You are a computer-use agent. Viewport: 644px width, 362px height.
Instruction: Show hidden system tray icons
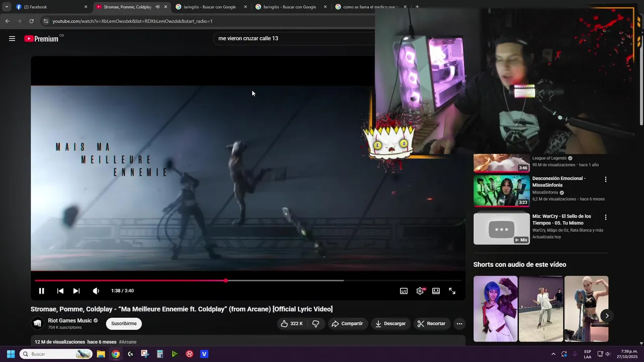click(553, 354)
